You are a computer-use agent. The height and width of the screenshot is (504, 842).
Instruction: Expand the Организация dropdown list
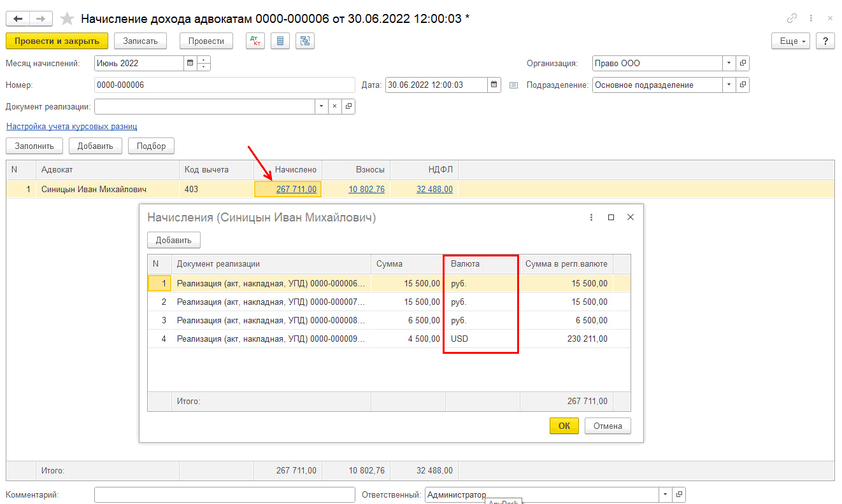coord(729,64)
